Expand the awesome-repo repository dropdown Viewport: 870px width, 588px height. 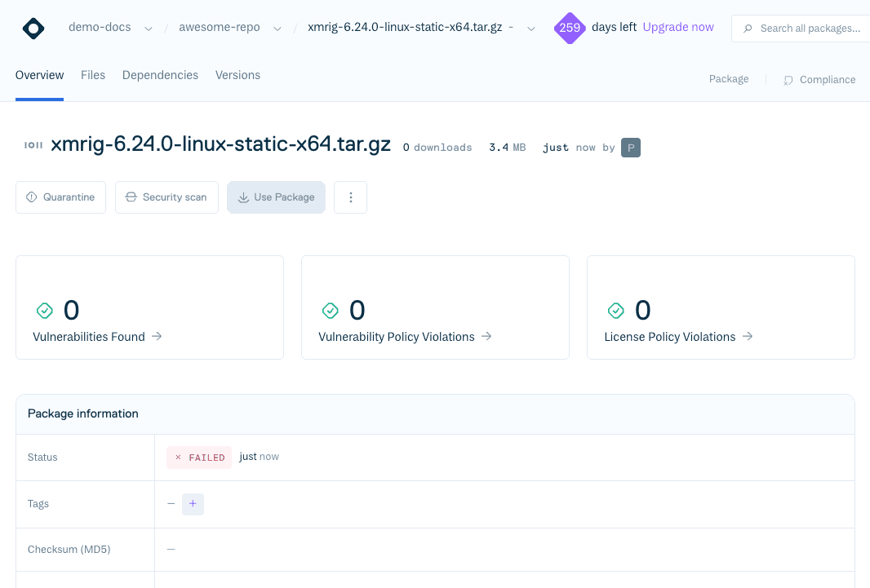pyautogui.click(x=277, y=29)
